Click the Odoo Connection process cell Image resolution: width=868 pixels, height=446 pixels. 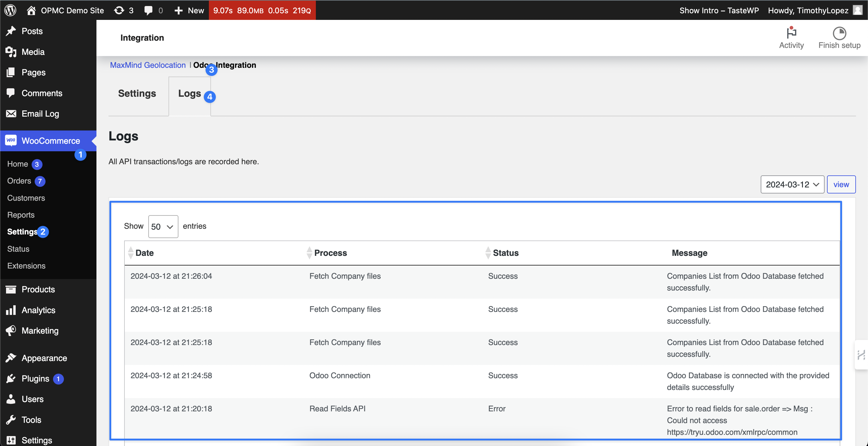click(x=340, y=375)
